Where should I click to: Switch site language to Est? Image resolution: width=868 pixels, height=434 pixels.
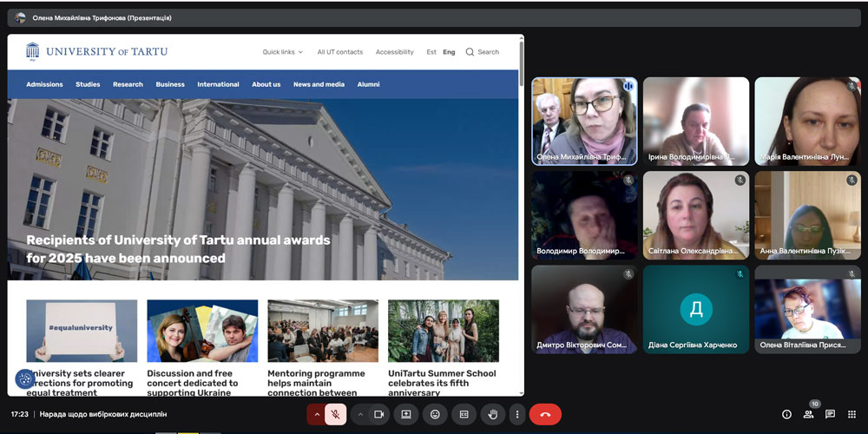tap(431, 52)
